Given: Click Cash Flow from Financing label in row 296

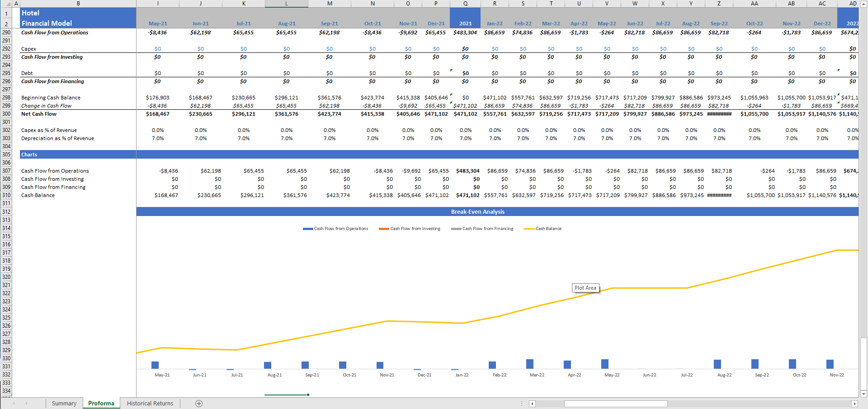Looking at the screenshot, I should pos(52,81).
